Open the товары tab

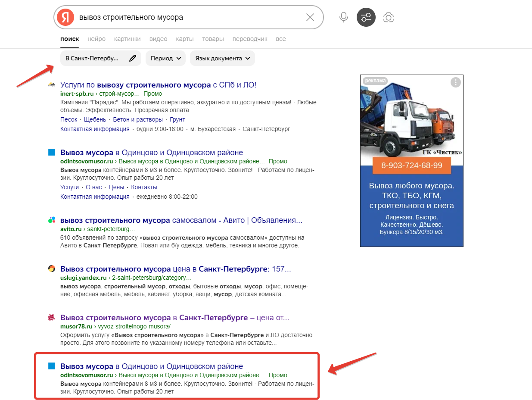213,39
